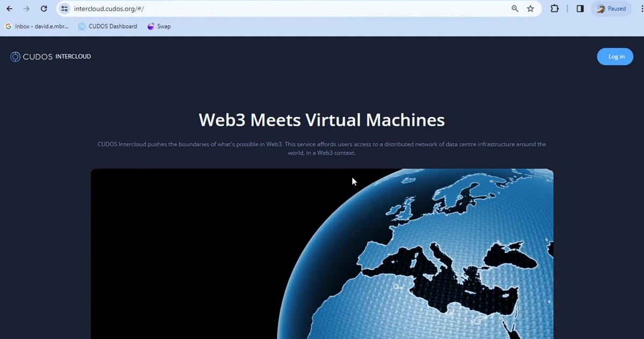Click the zoom magnifier in the address bar
Viewport: 644px width, 339px height.
[x=515, y=9]
